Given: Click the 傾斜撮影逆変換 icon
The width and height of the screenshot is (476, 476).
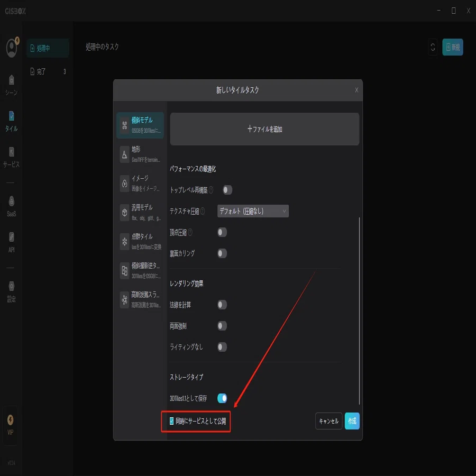Looking at the screenshot, I should tap(124, 270).
